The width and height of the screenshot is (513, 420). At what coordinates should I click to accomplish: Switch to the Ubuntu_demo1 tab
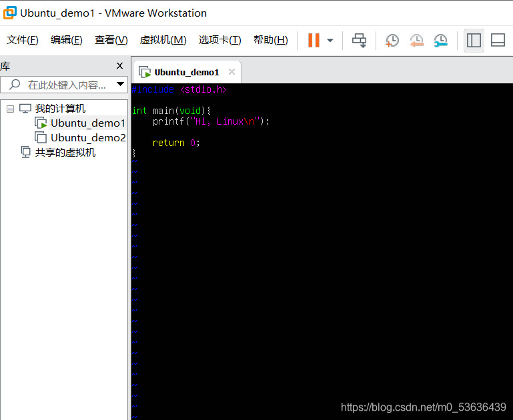187,72
